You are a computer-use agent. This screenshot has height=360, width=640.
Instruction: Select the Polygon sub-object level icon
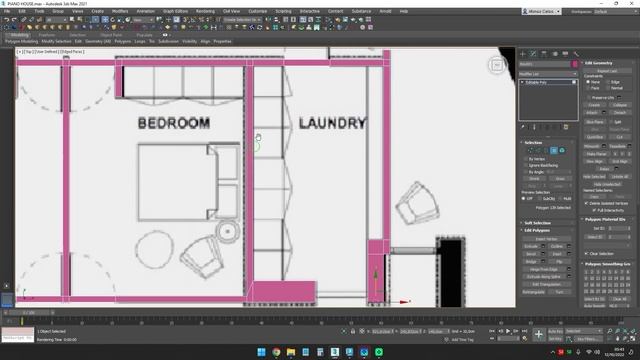(554, 151)
